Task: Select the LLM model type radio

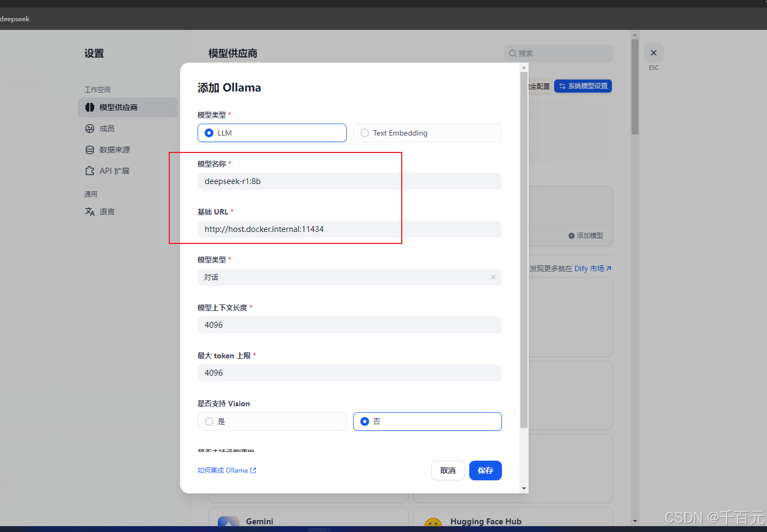Action: tap(272, 133)
